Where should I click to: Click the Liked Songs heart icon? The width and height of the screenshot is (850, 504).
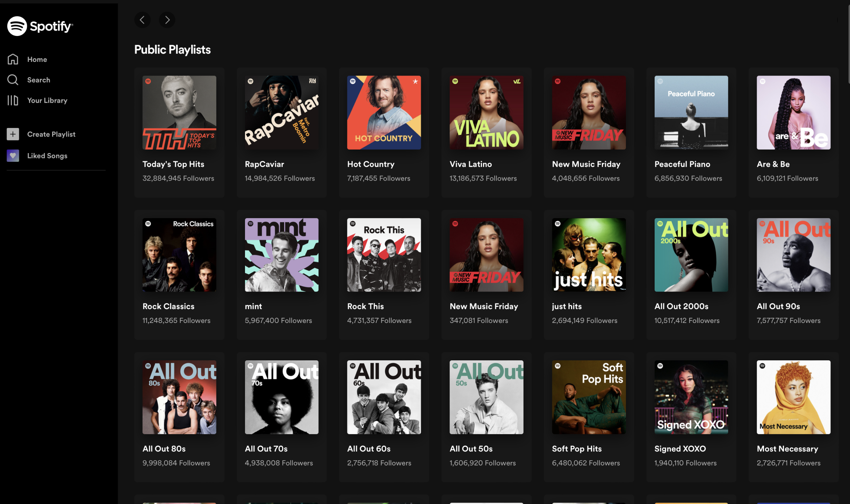coord(13,156)
